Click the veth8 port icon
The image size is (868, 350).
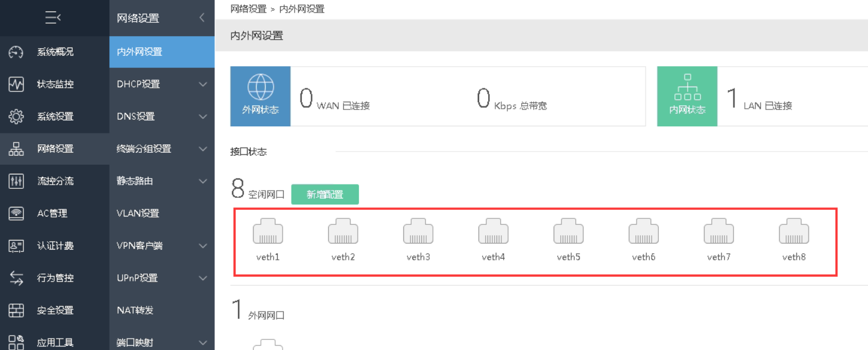click(x=794, y=231)
